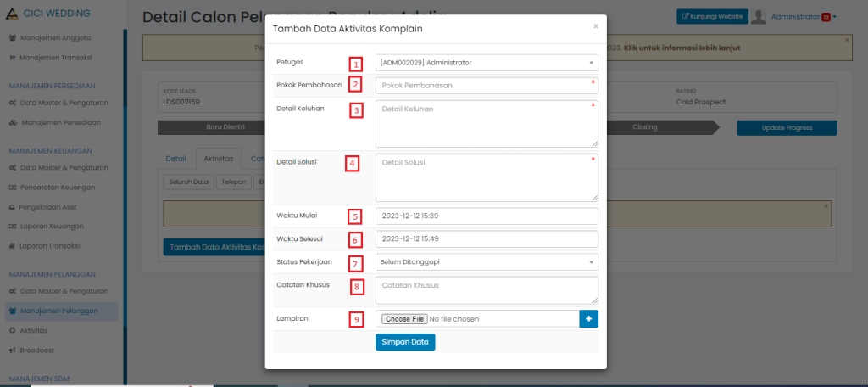Image resolution: width=868 pixels, height=387 pixels.
Task: Click the Administrator user avatar icon
Action: (x=759, y=17)
